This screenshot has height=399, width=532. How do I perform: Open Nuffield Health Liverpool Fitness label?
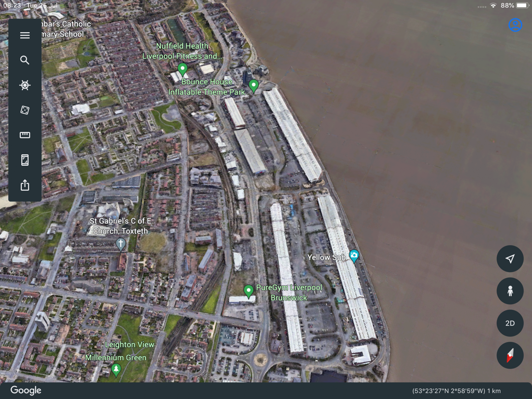(182, 51)
